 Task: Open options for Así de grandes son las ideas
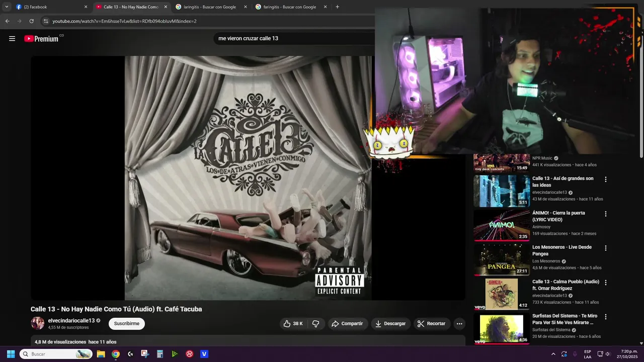(606, 179)
